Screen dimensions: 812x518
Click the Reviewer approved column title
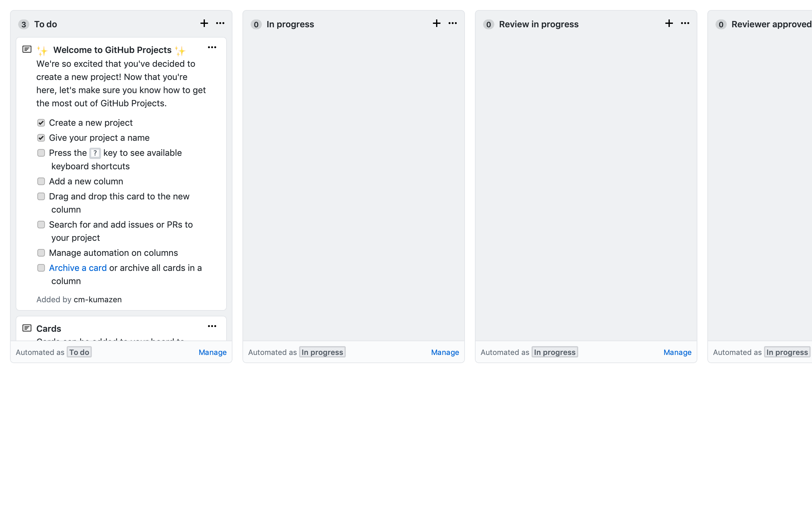pos(772,24)
